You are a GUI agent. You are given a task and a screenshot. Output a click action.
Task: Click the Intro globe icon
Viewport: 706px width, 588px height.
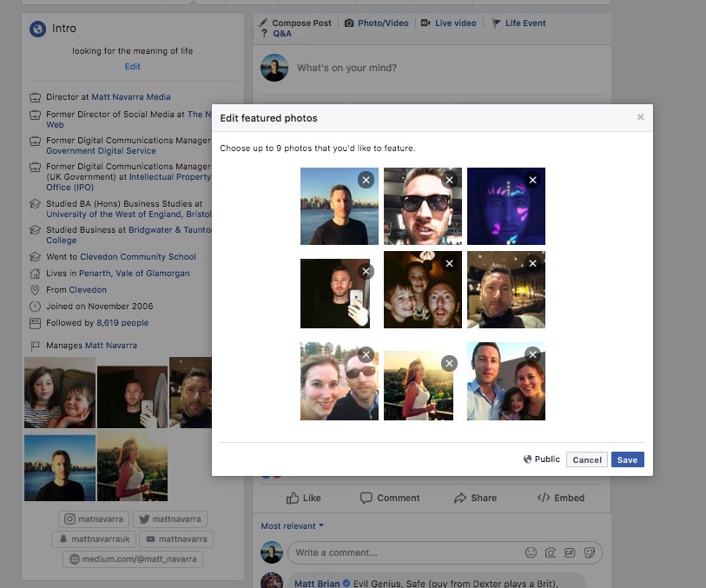coord(38,29)
